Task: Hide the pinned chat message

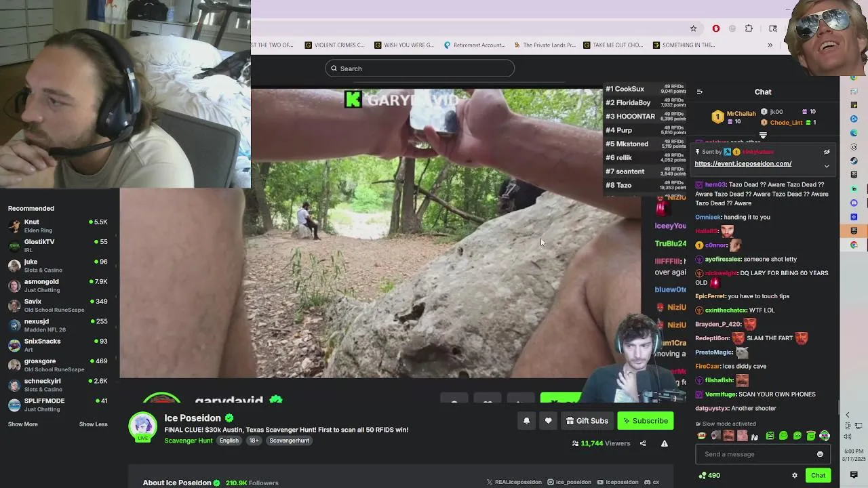Action: pos(827,152)
